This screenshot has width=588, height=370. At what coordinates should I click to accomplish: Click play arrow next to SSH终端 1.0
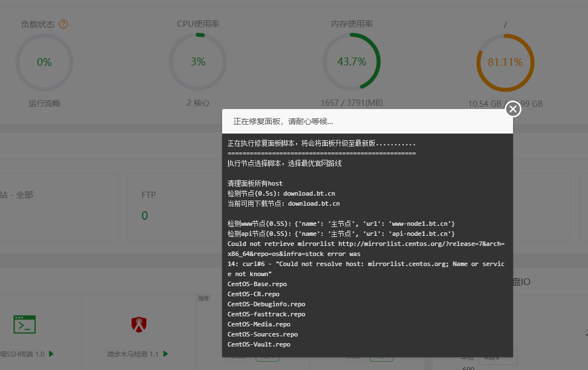click(51, 354)
